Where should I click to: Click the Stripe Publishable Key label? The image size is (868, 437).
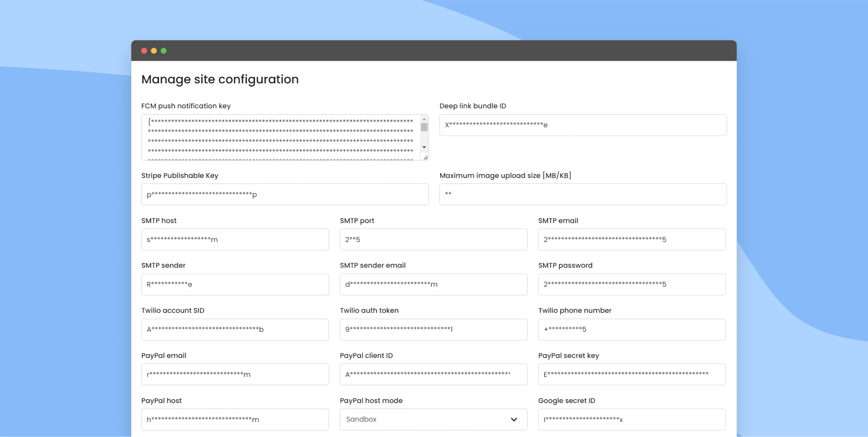180,176
